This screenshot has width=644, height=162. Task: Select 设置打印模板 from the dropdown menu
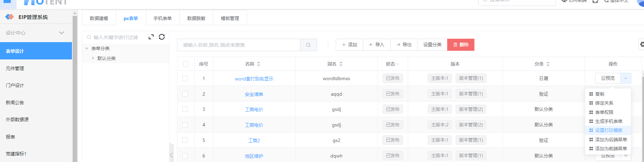(x=609, y=130)
